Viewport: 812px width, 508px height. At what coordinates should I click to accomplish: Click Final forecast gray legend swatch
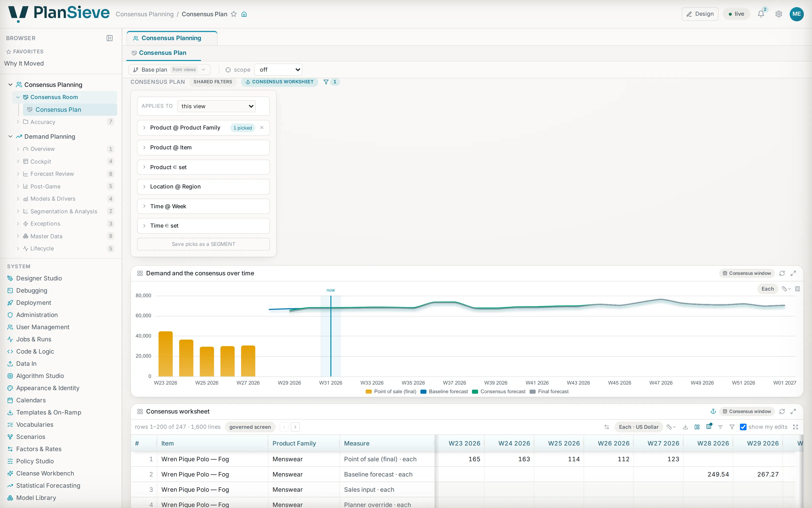click(x=533, y=392)
